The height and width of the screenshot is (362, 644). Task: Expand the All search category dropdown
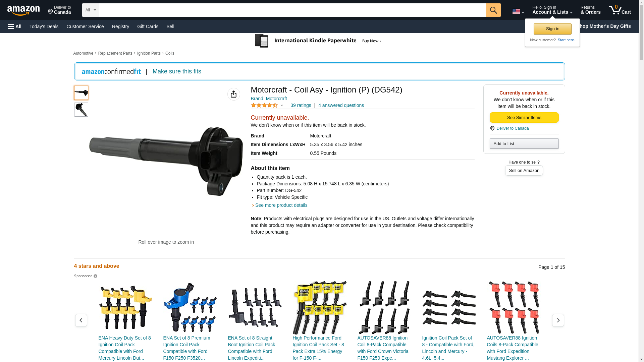[x=91, y=10]
